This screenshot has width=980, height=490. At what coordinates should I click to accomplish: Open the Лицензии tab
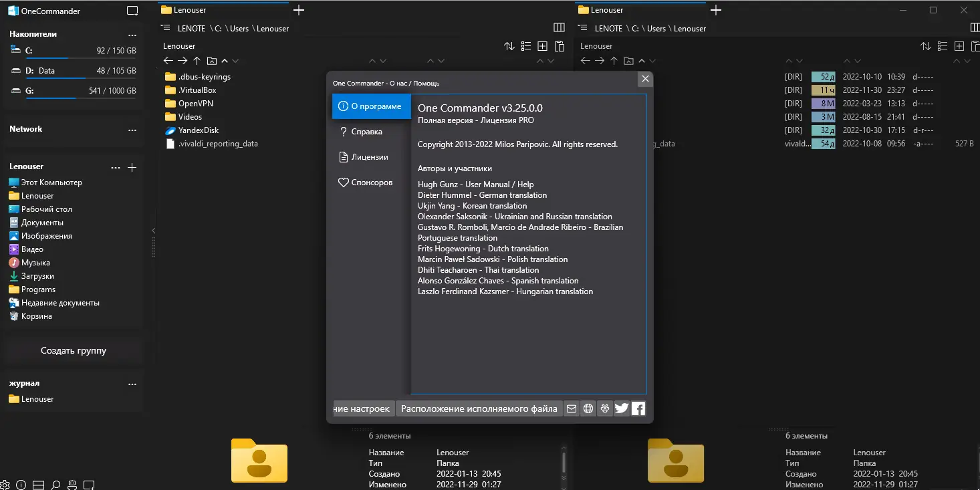[364, 157]
